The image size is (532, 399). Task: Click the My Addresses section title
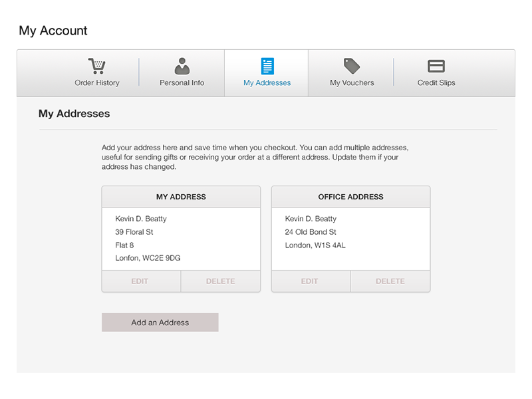click(x=74, y=114)
